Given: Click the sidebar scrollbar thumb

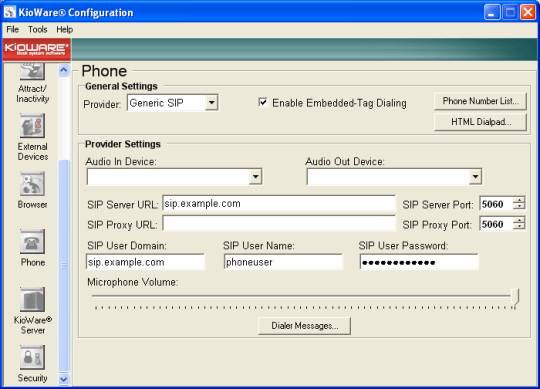Looking at the screenshot, I should (x=64, y=266).
